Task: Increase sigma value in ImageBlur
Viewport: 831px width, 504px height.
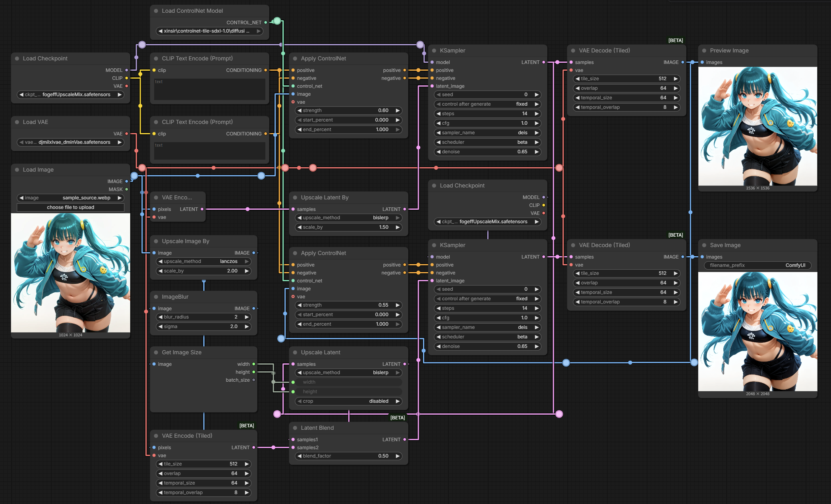Action: coord(247,326)
